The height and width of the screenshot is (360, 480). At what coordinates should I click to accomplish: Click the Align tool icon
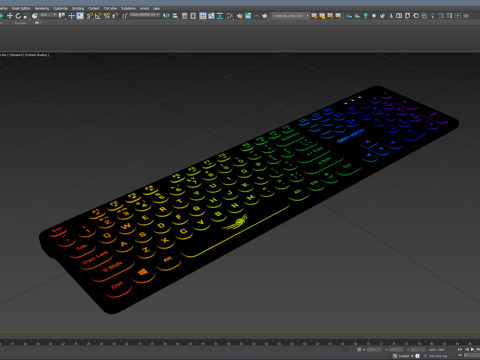175,16
